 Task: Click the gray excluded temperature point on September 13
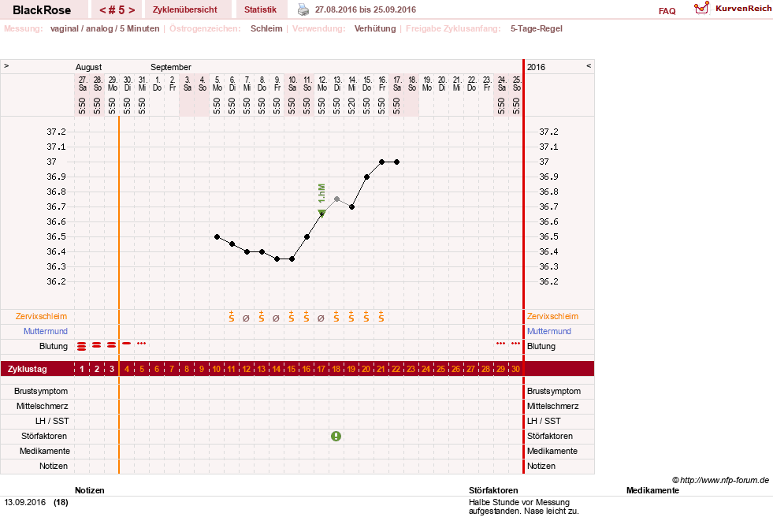coord(336,199)
